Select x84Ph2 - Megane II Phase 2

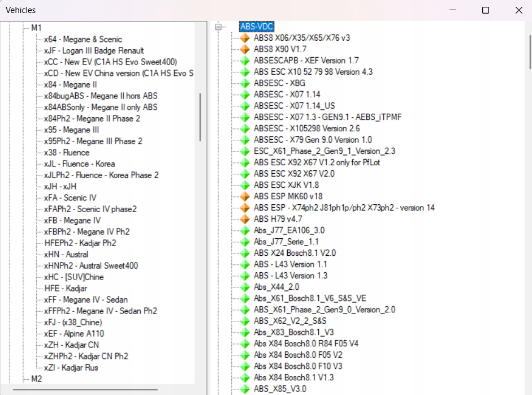coord(92,118)
